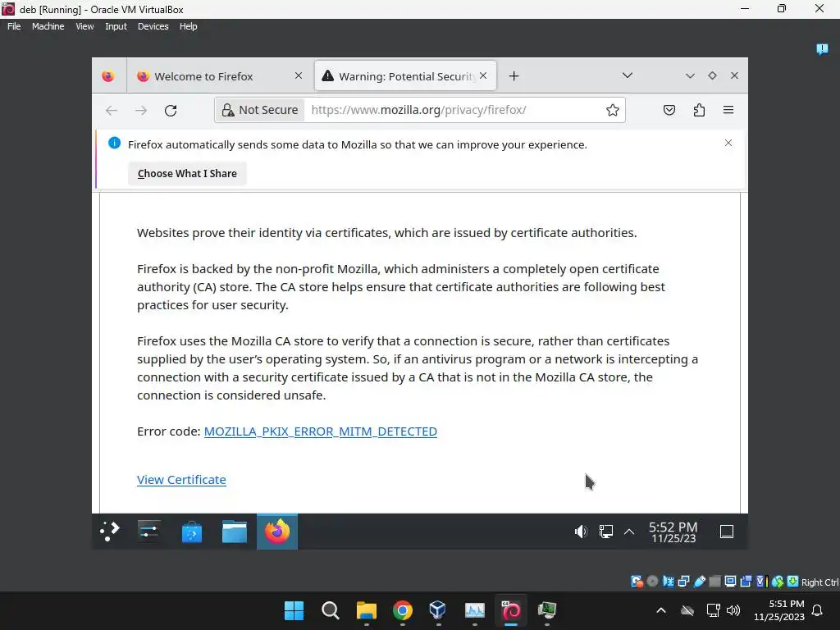Open VirtualBox Manager cube taskbar icon
The height and width of the screenshot is (630, 840).
point(438,610)
